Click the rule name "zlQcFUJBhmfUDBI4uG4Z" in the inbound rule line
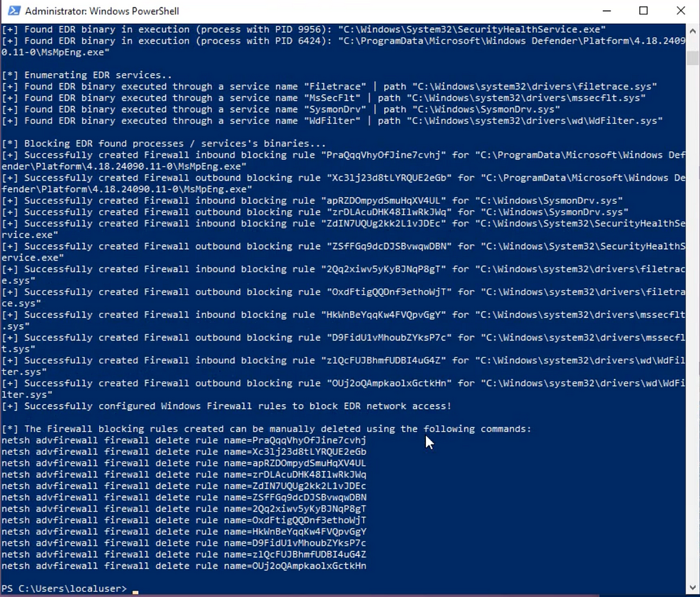Screen dimensions: 700x597 coord(383,360)
